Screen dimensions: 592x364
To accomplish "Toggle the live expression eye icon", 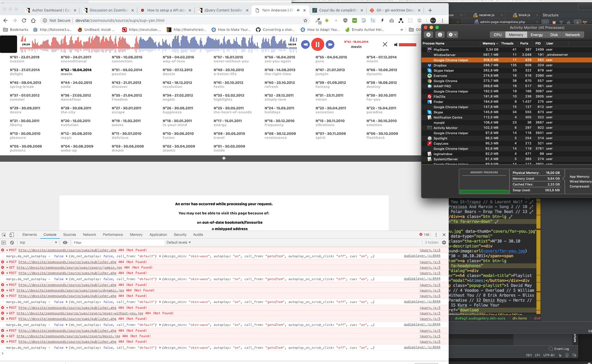I will 65,242.
